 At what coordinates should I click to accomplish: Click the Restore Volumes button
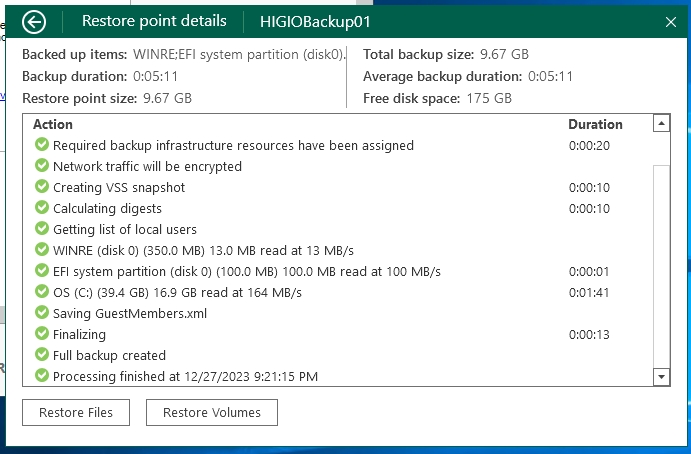[212, 412]
